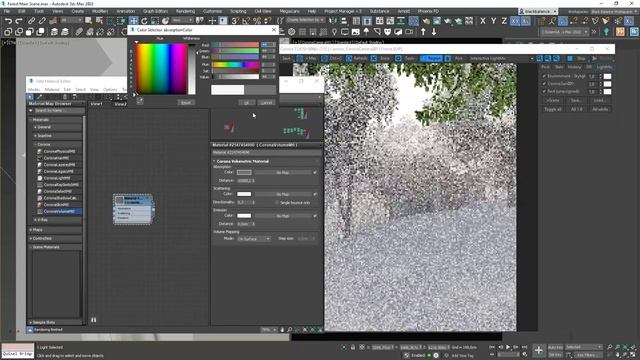
Task: Toggle the third light checkbox in LightMix
Action: coord(544,91)
